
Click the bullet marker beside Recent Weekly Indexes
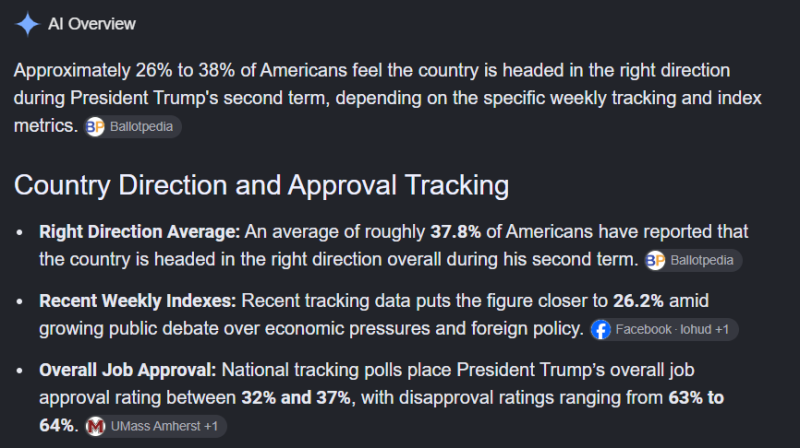click(x=19, y=302)
